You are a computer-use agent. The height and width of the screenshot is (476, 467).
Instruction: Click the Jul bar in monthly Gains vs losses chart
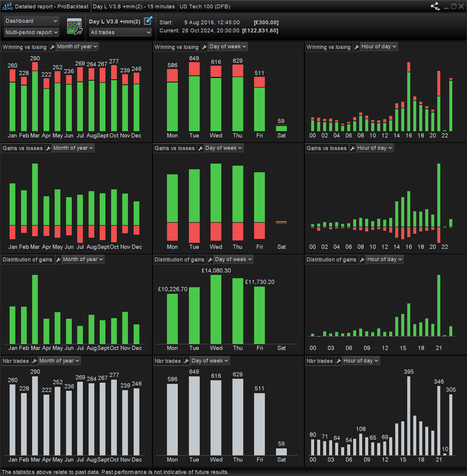point(80,219)
